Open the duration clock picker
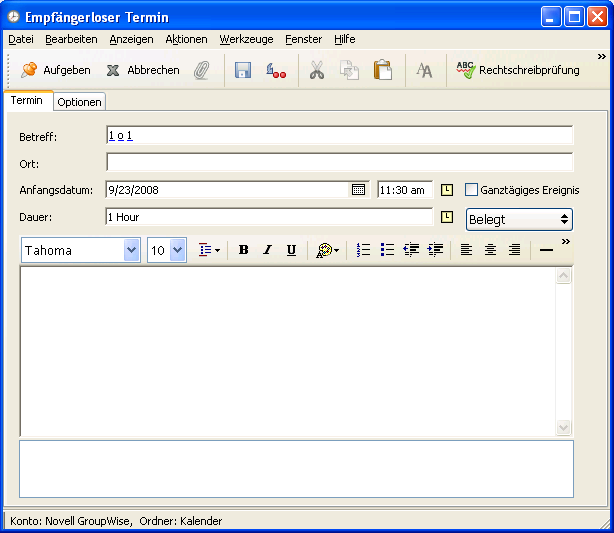 (x=447, y=217)
